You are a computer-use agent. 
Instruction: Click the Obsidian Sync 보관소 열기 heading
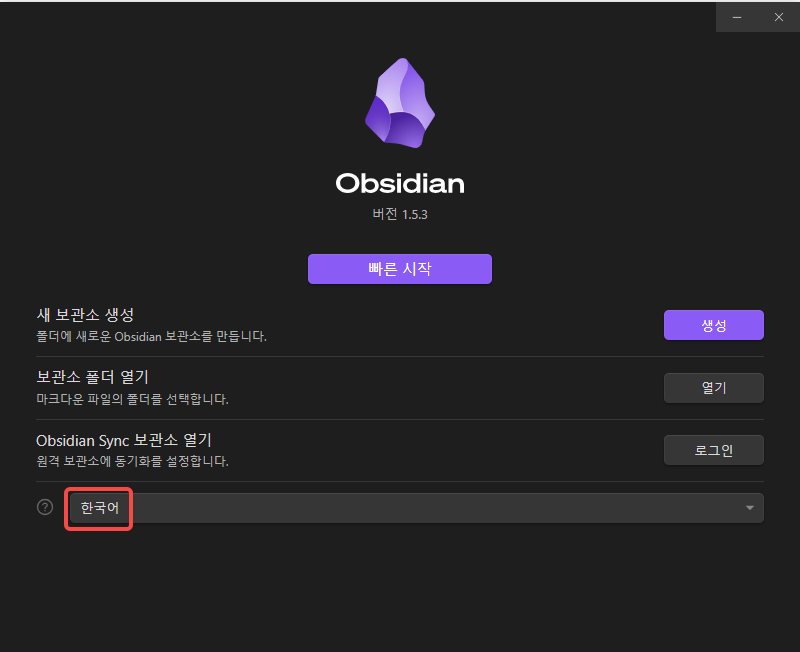coord(123,440)
